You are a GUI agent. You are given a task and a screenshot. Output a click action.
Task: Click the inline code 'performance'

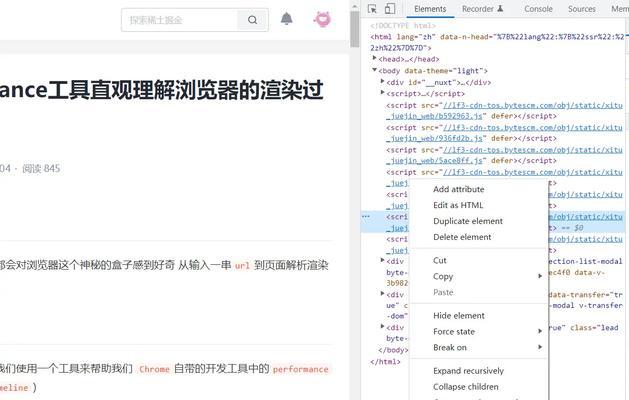tap(300, 369)
